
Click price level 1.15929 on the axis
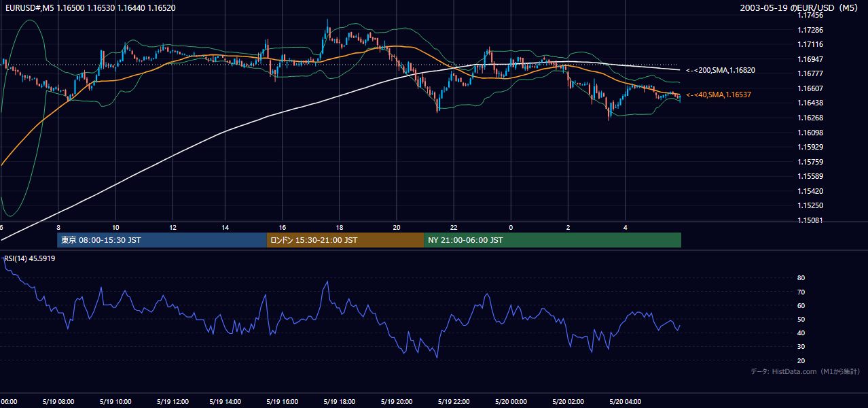[810, 147]
